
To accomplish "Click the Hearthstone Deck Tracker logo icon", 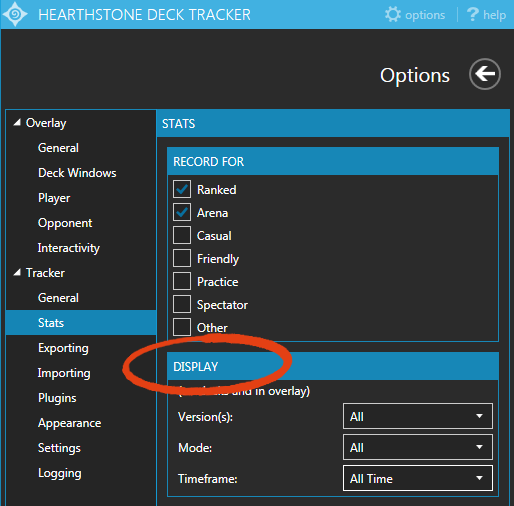I will tap(15, 14).
